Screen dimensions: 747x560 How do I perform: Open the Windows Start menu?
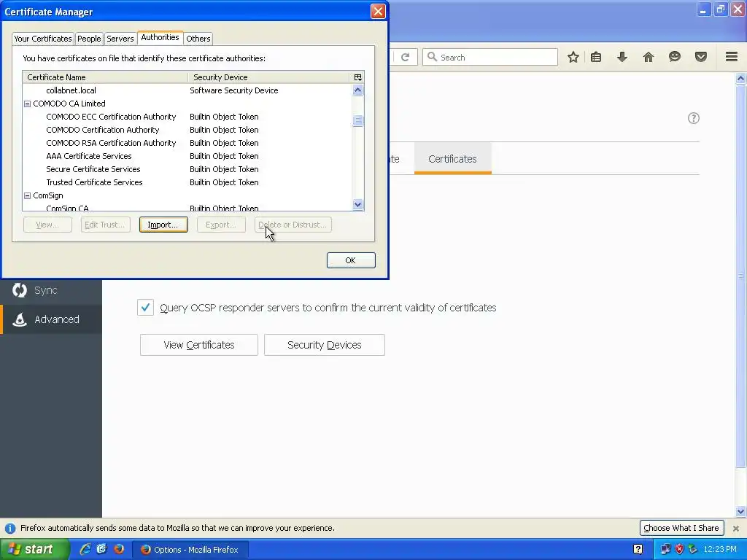click(34, 550)
